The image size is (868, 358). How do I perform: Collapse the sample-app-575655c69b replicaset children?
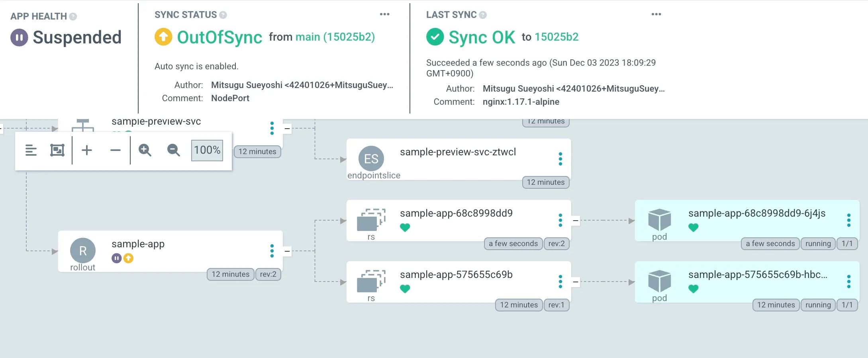(576, 282)
